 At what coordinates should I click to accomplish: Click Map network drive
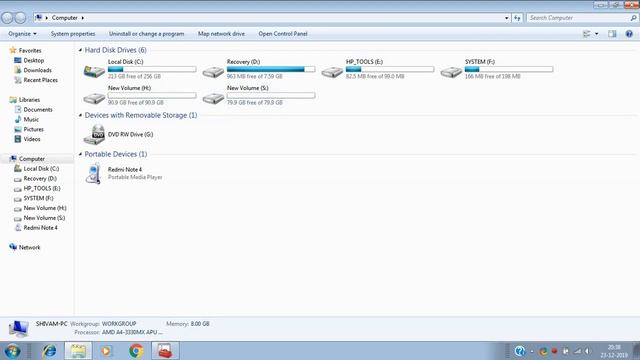coord(221,34)
